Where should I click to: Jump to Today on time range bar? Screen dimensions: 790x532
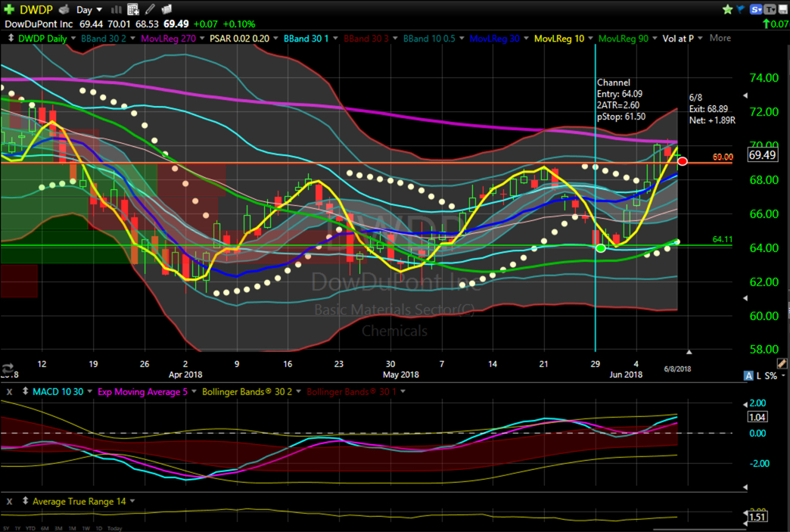(114, 528)
